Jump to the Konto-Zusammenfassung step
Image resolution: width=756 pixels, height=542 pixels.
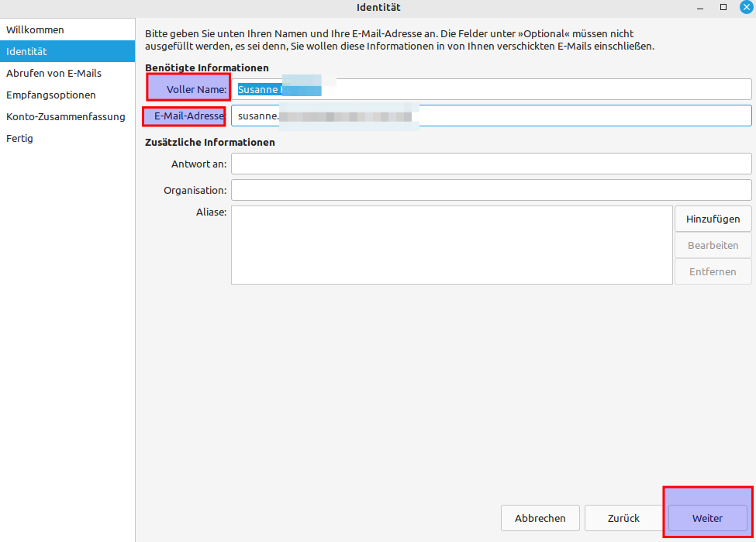[66, 116]
